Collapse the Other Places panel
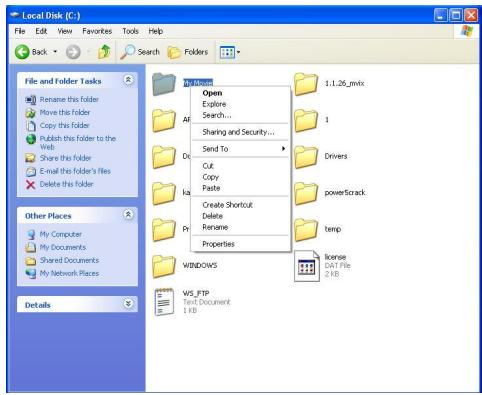 [128, 215]
